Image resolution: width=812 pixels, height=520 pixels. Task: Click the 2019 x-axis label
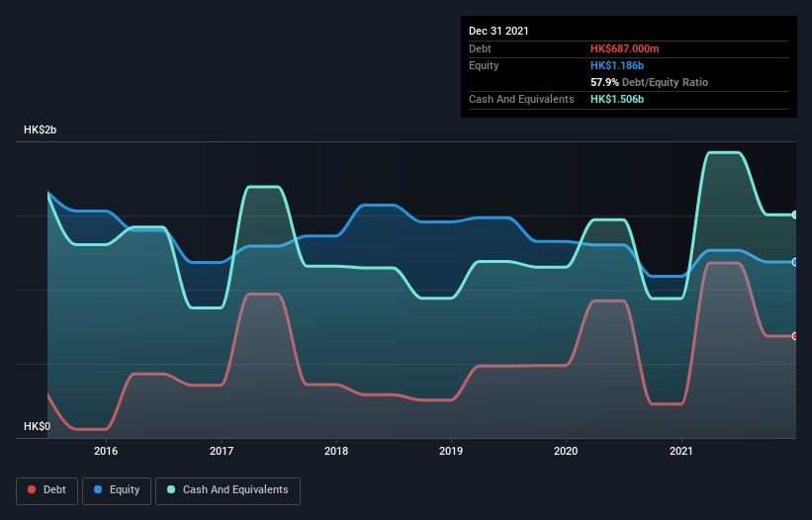[451, 451]
